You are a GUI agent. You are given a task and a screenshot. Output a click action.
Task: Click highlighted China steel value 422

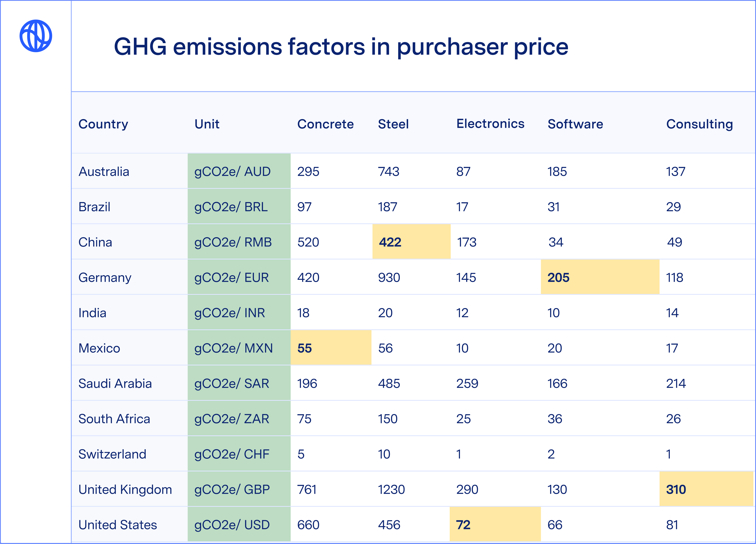pos(390,242)
